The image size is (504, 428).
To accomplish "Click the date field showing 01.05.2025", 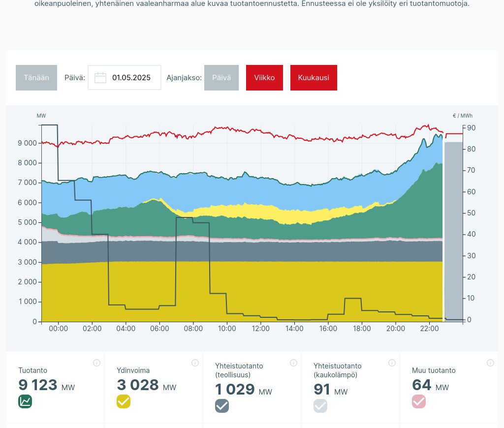I will click(131, 78).
